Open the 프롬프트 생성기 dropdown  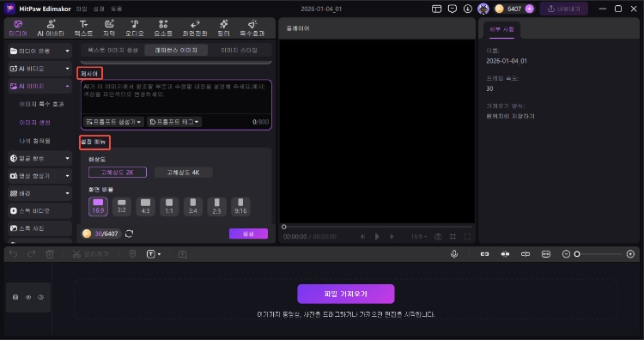pos(113,122)
